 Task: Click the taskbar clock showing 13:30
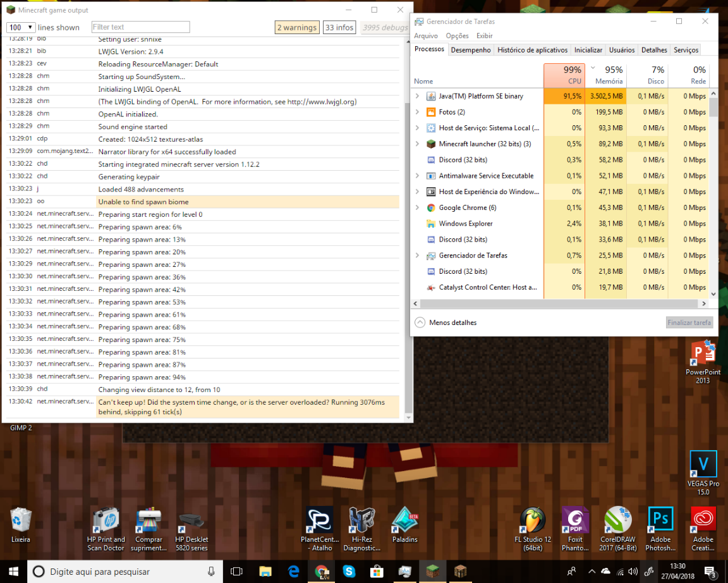[677, 572]
